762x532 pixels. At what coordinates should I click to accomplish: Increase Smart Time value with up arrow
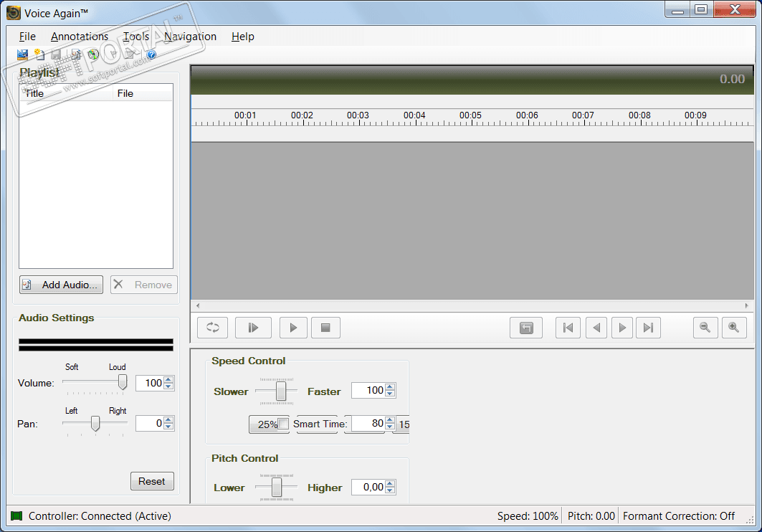tap(390, 420)
